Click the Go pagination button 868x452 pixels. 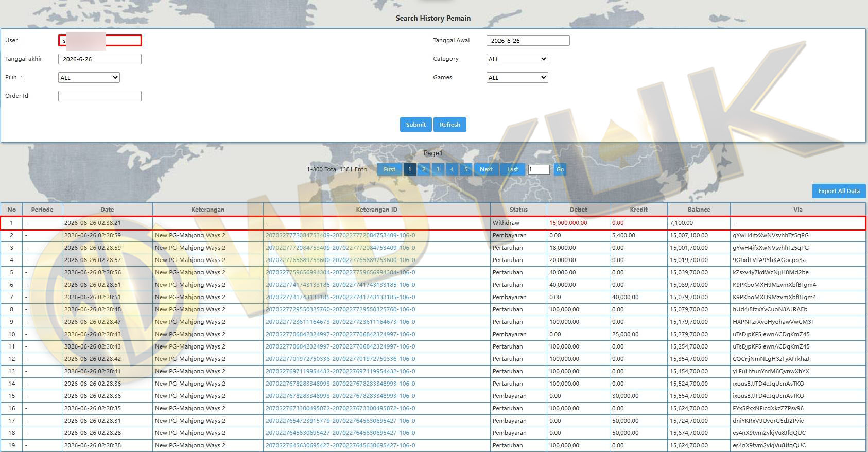pyautogui.click(x=560, y=169)
